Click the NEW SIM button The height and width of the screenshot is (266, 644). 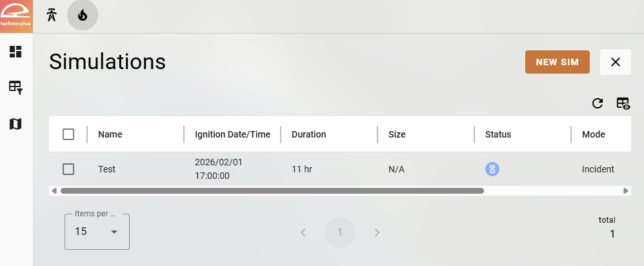(x=557, y=62)
